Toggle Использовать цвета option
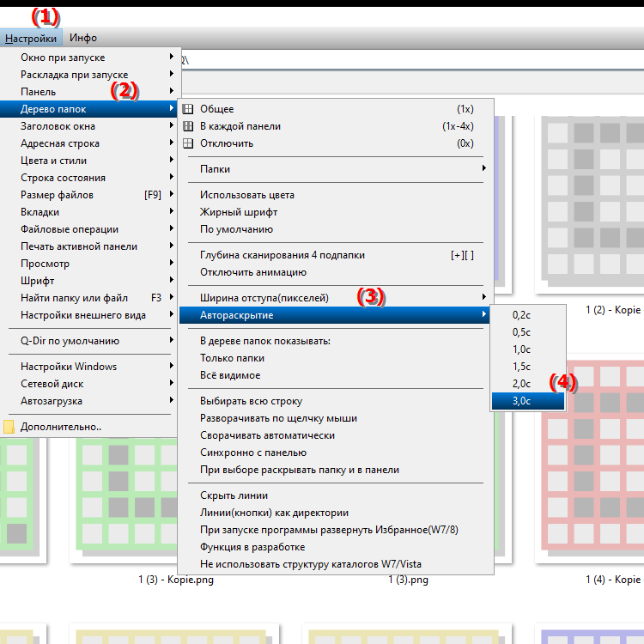The height and width of the screenshot is (644, 644). coord(234,195)
